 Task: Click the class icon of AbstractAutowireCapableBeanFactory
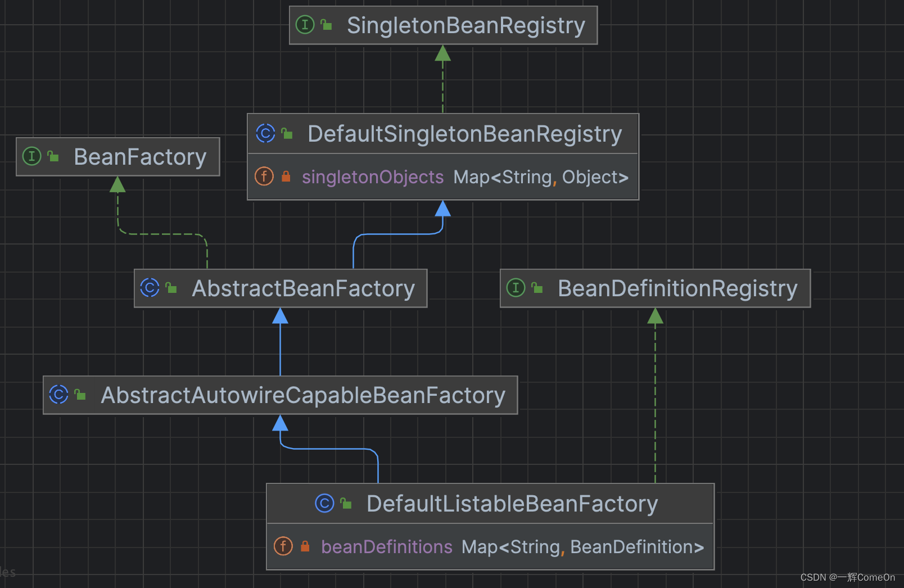(58, 395)
